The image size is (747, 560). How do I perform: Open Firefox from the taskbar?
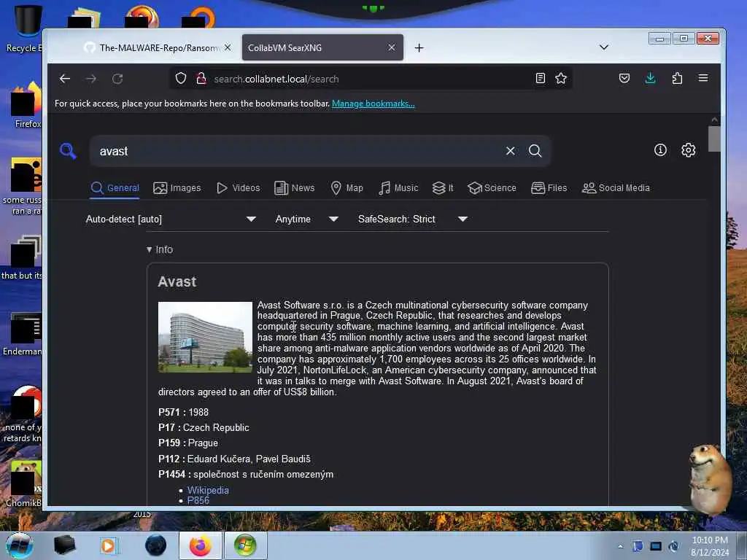(200, 545)
